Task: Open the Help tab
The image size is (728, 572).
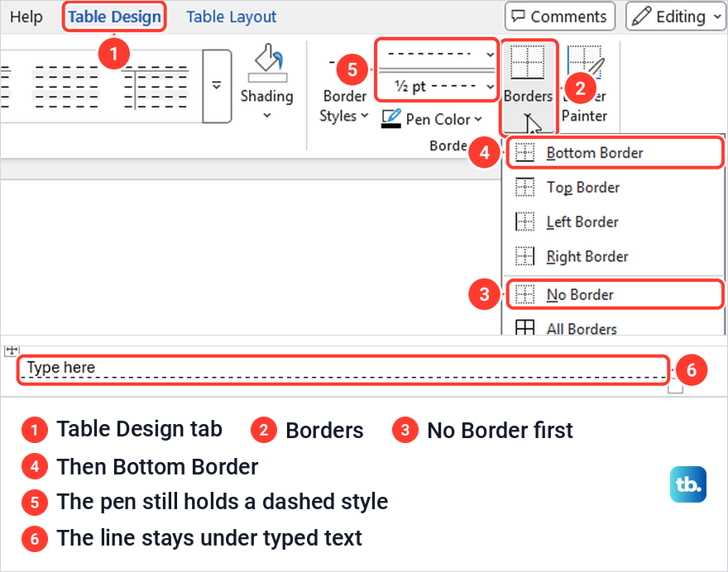Action: tap(26, 17)
